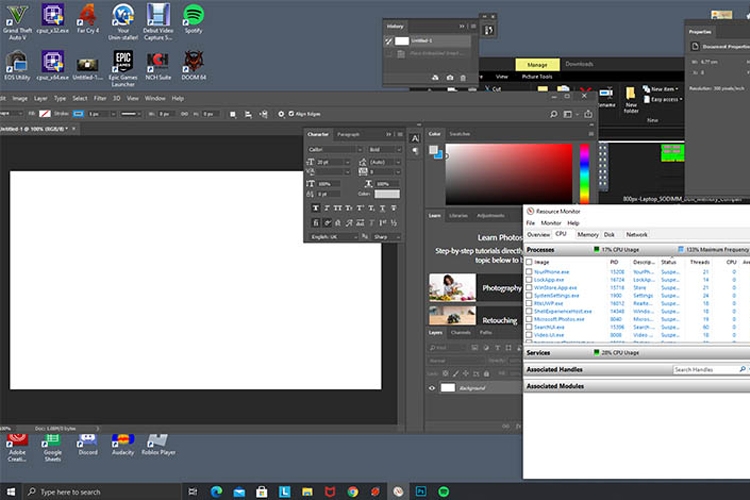Click the rainbow hue slider in Color panel
The image size is (750, 500).
(x=585, y=174)
